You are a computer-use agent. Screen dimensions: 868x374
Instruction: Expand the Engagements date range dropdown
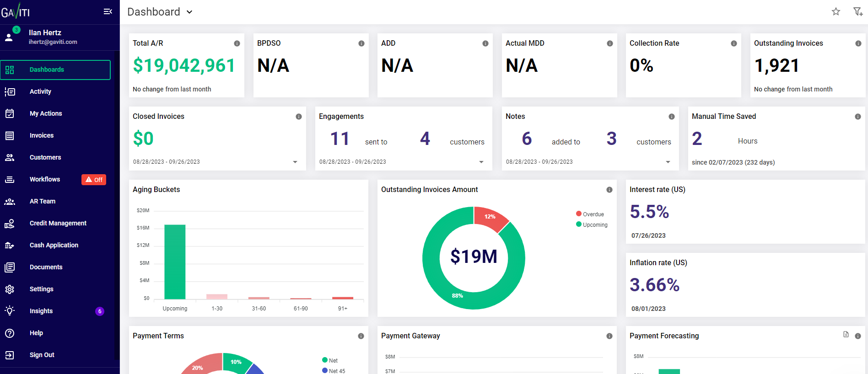coord(481,162)
